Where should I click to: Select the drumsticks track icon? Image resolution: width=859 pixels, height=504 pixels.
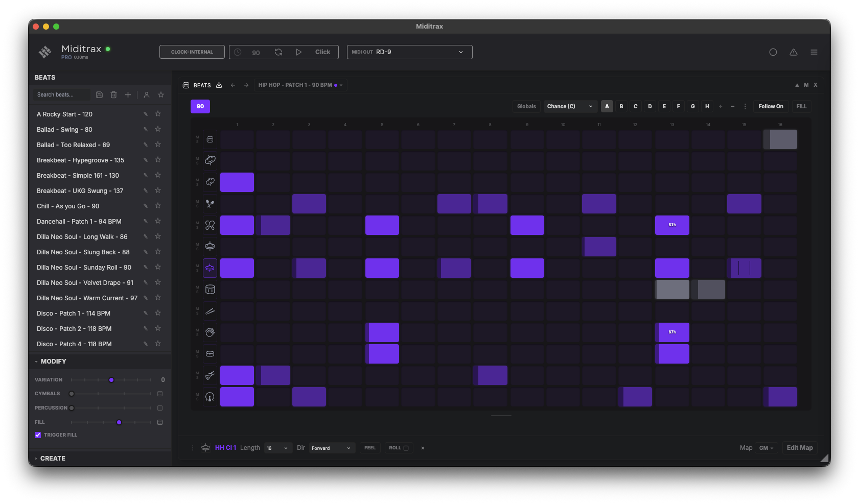pyautogui.click(x=210, y=310)
